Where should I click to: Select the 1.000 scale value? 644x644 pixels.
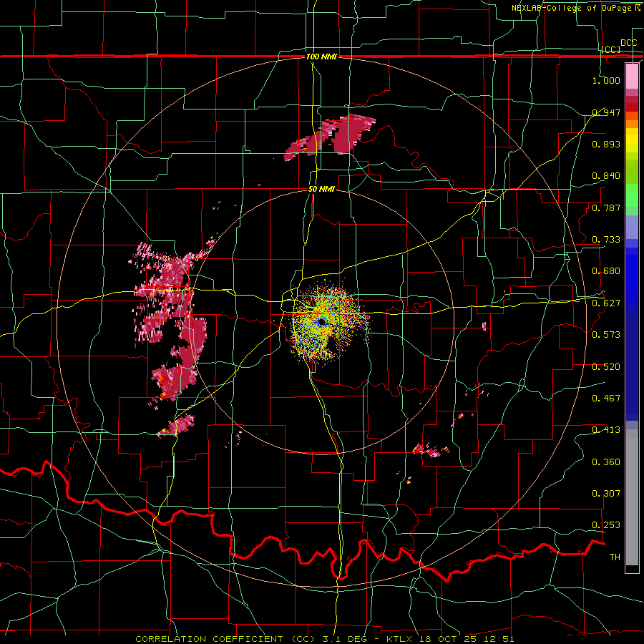tap(606, 80)
